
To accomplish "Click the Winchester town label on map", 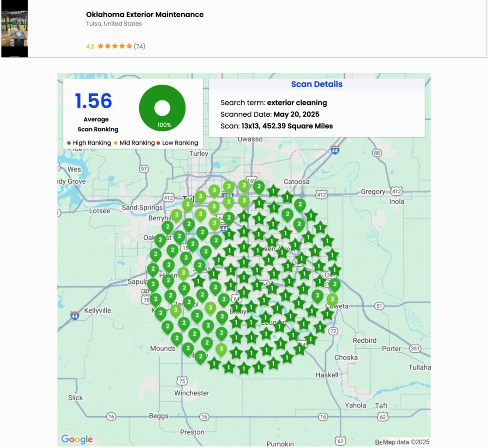I will tap(192, 393).
